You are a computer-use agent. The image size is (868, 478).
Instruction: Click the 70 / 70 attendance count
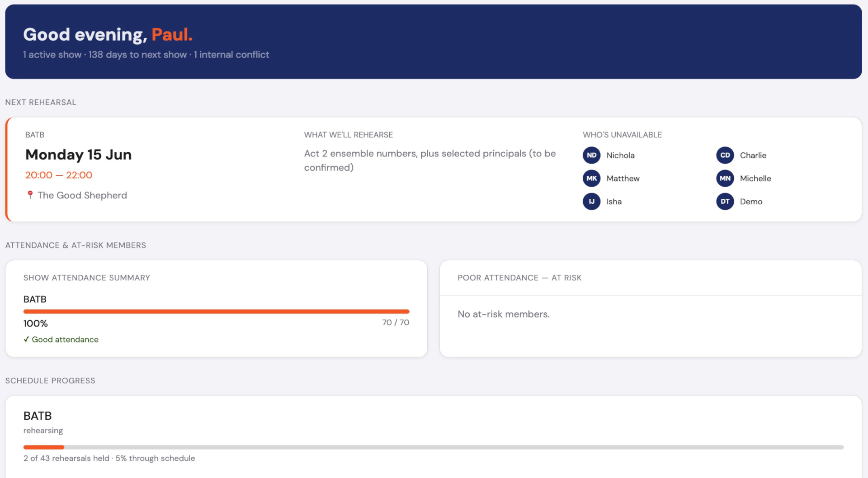click(396, 323)
